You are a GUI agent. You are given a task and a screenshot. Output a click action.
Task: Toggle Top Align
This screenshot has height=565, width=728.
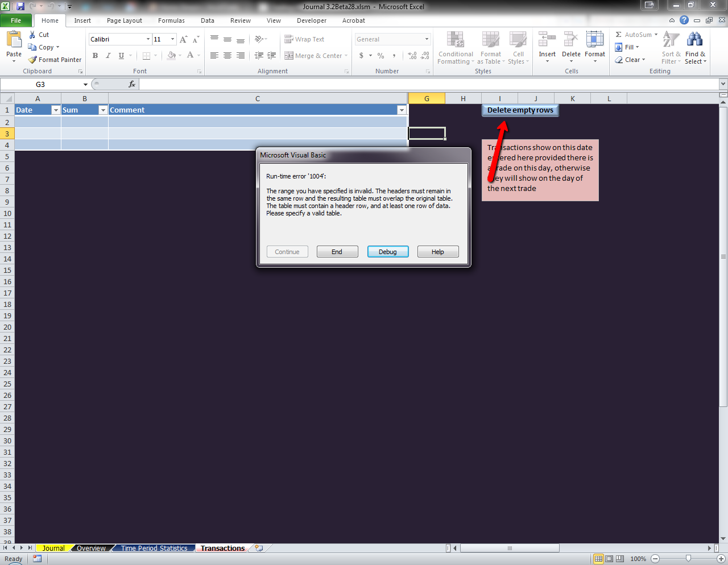pos(214,39)
